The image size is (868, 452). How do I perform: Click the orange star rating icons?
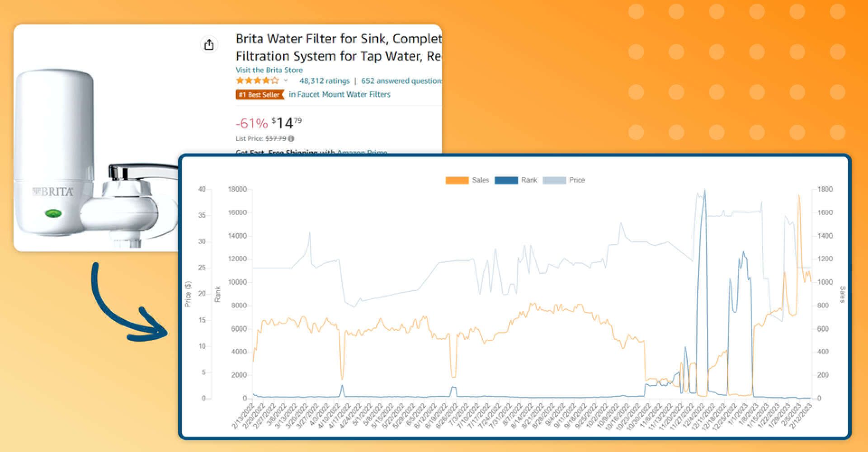257,81
